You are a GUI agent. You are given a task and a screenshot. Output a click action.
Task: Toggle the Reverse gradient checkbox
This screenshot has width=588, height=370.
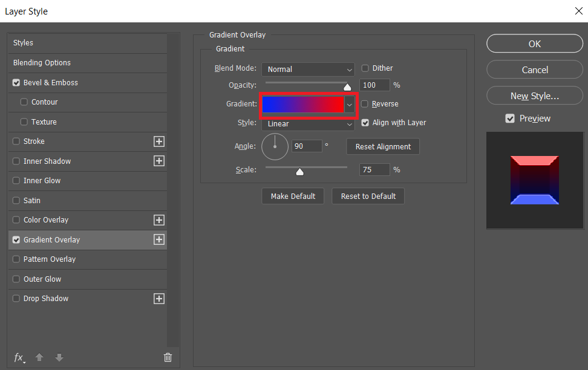(x=365, y=104)
